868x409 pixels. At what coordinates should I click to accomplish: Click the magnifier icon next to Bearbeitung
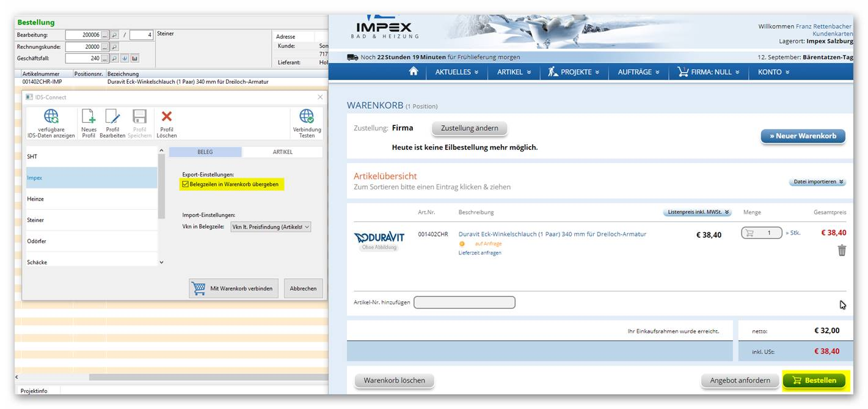coord(114,35)
